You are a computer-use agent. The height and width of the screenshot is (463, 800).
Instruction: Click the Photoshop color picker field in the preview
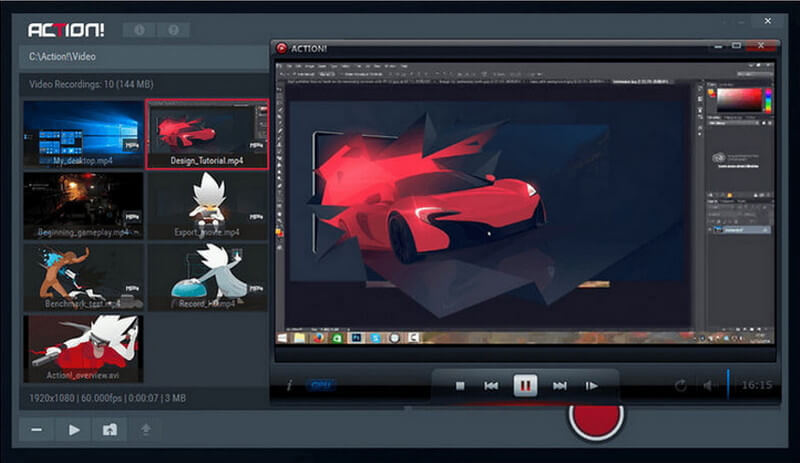(x=739, y=100)
